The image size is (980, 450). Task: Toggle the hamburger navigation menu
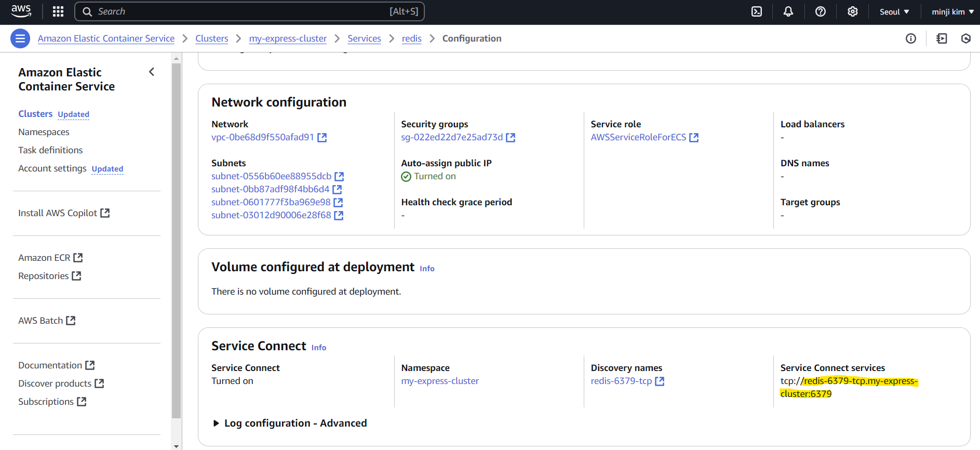20,38
